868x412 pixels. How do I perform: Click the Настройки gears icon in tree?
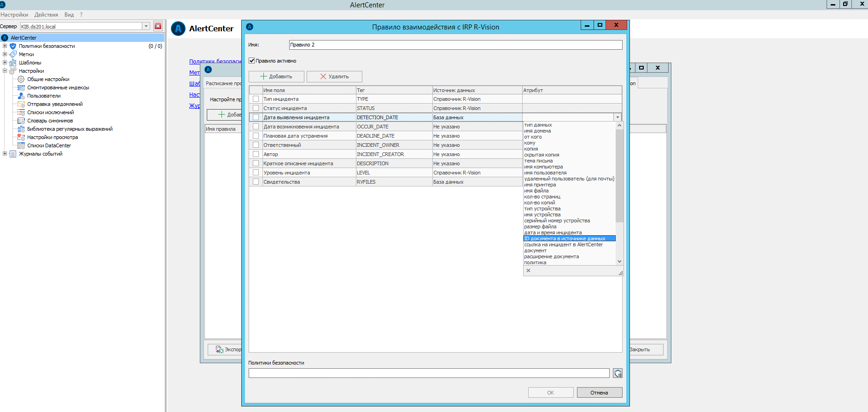[13, 71]
